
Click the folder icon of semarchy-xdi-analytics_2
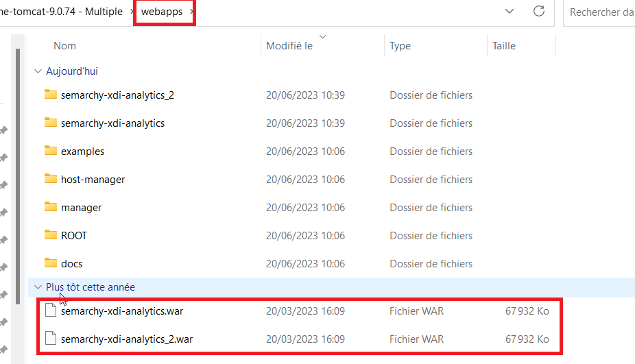coord(51,95)
